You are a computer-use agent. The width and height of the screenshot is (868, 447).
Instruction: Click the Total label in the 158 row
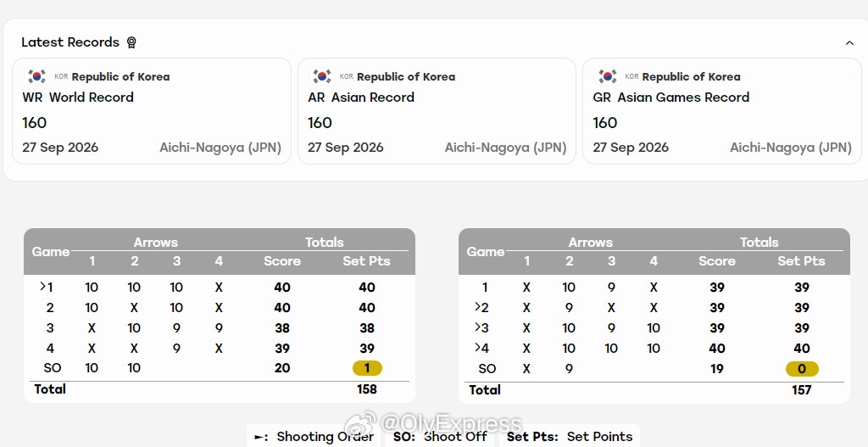50,389
